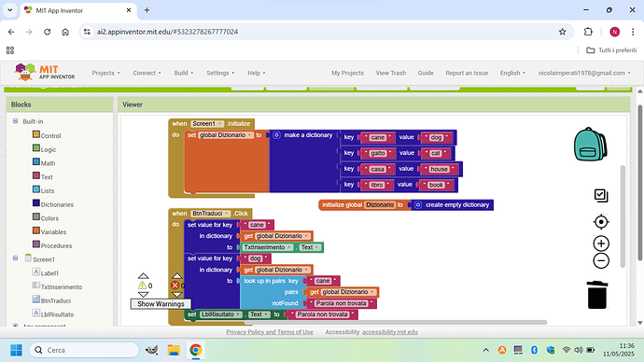Toggle create empty dictionary mutator gear
The width and height of the screenshot is (644, 362).
click(418, 205)
